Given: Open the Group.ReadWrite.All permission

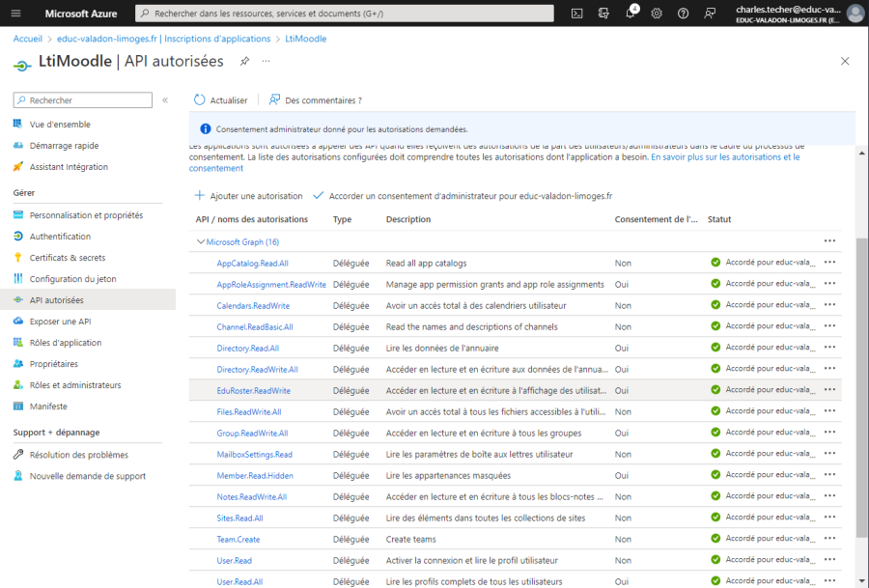Looking at the screenshot, I should point(252,434).
